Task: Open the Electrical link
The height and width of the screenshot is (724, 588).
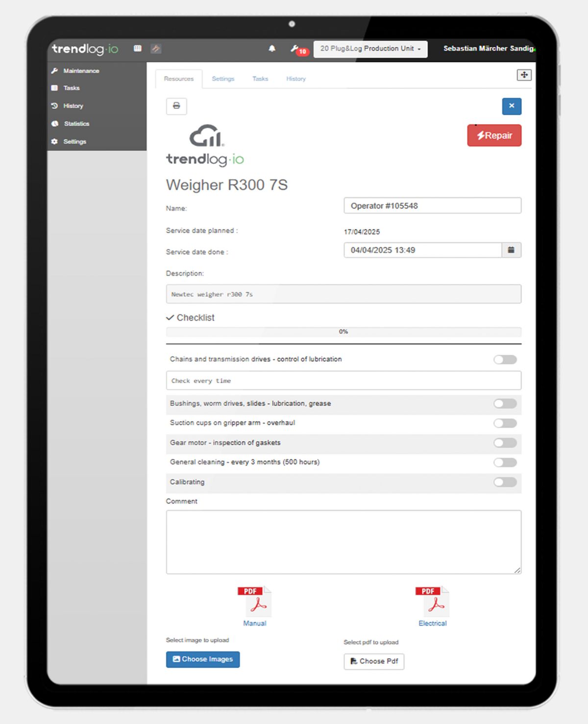Action: click(x=433, y=624)
